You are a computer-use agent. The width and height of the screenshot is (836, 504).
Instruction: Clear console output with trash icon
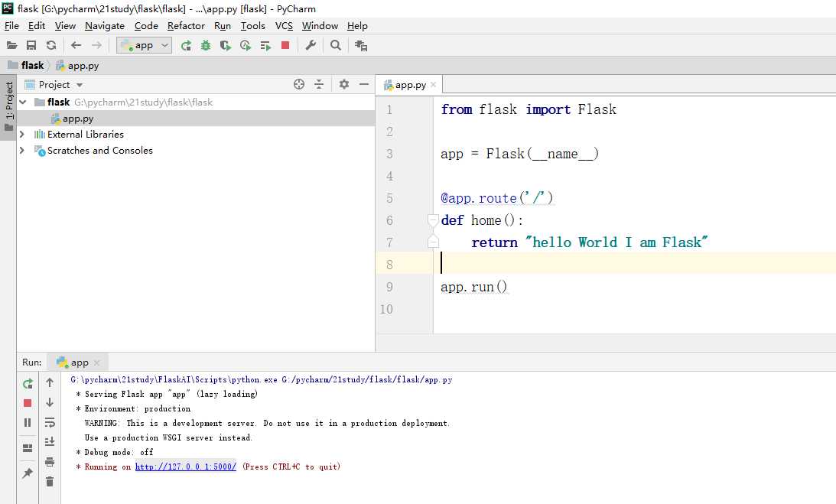(50, 482)
